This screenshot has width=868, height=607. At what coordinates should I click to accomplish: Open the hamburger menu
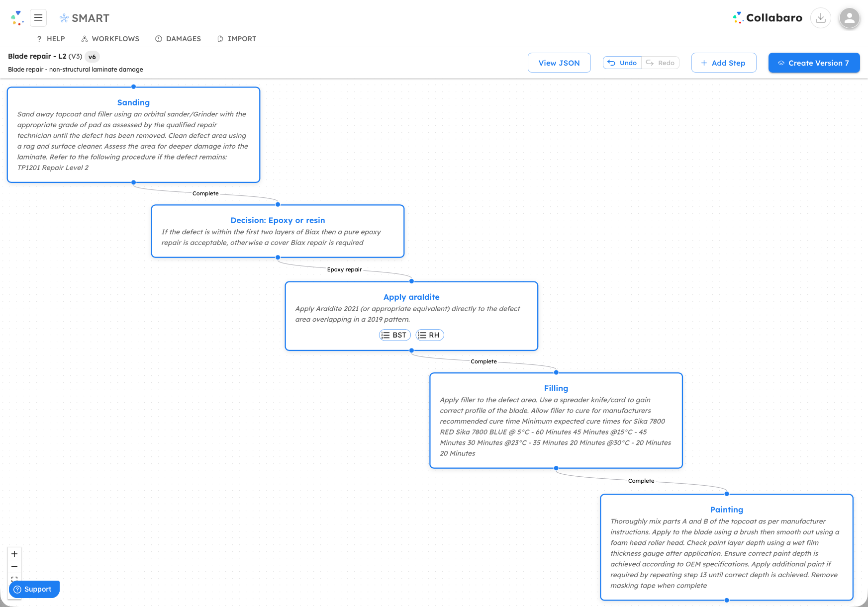[x=38, y=17]
